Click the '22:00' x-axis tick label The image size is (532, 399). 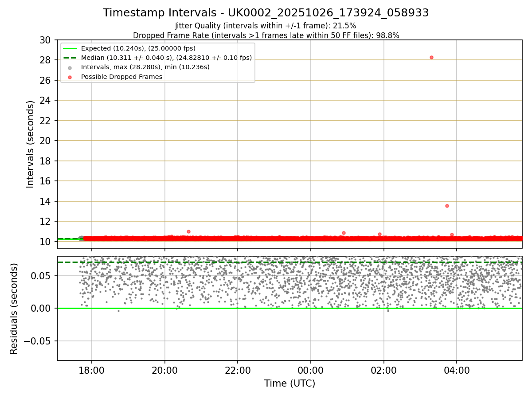point(238,370)
